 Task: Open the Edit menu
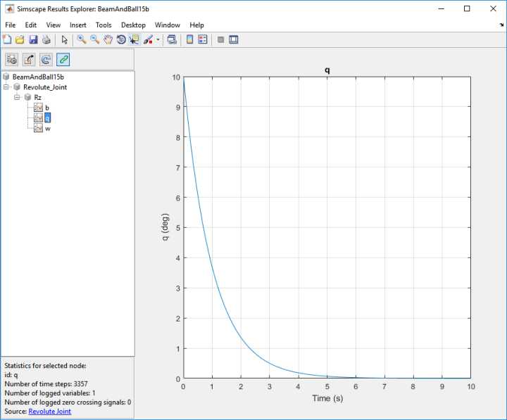point(31,25)
